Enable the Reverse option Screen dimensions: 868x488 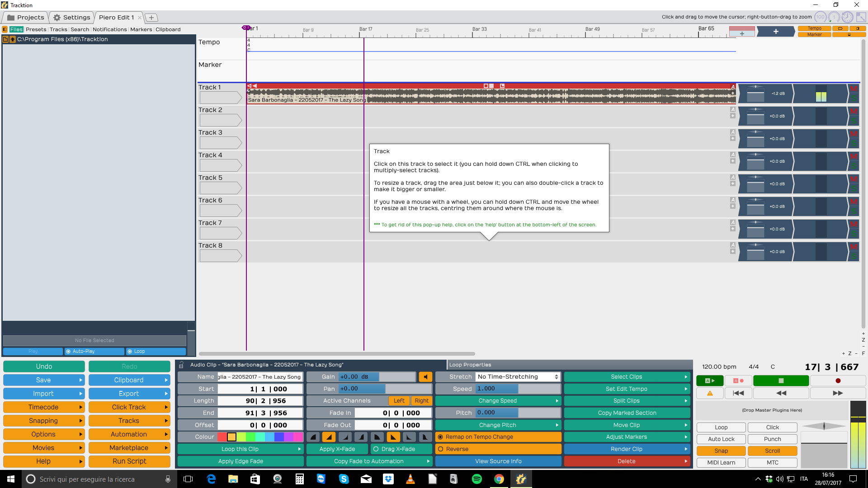[498, 449]
